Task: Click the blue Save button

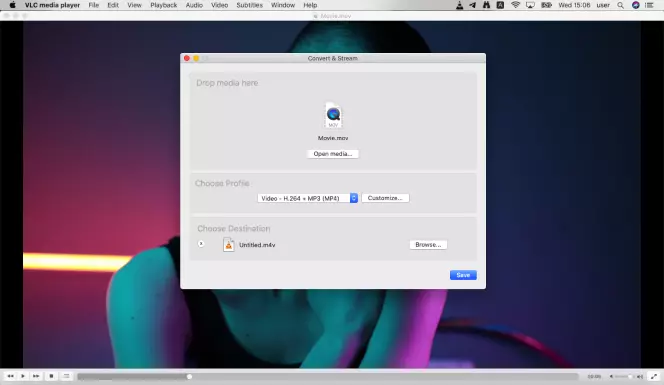Action: click(x=463, y=275)
